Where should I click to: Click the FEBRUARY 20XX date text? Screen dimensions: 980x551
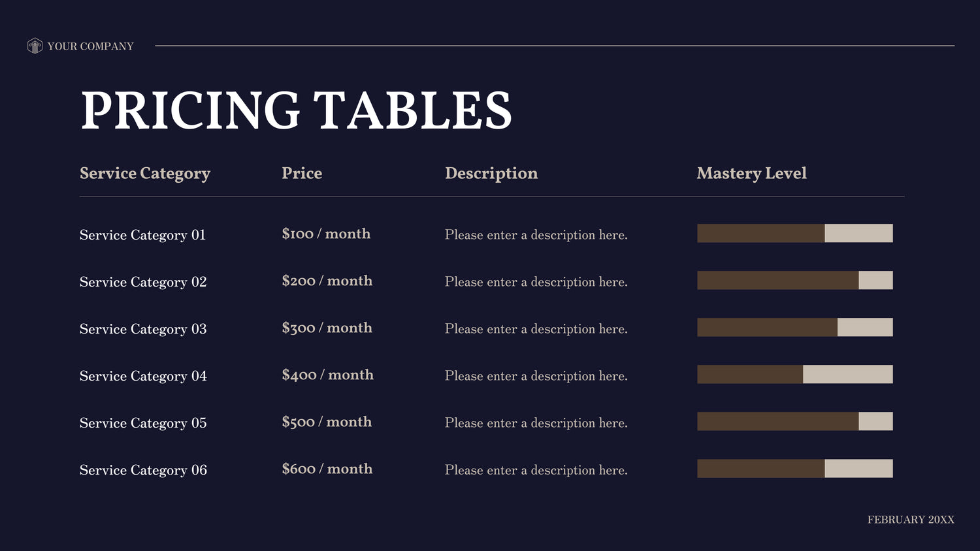(x=911, y=520)
